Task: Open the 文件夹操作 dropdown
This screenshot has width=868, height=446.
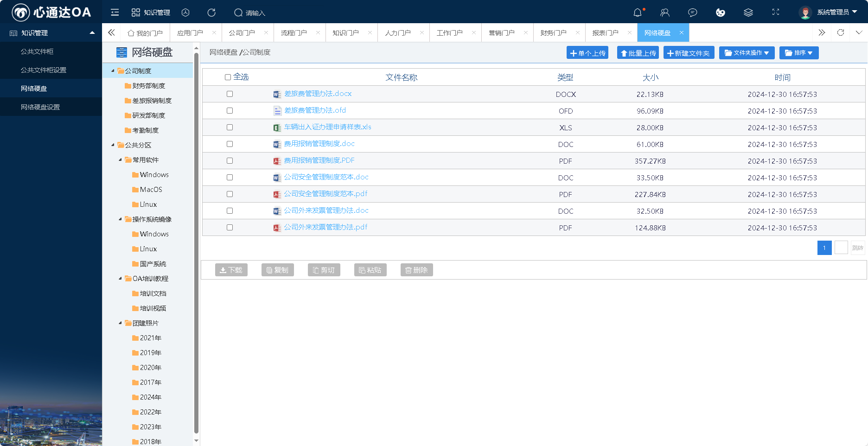Action: point(747,53)
